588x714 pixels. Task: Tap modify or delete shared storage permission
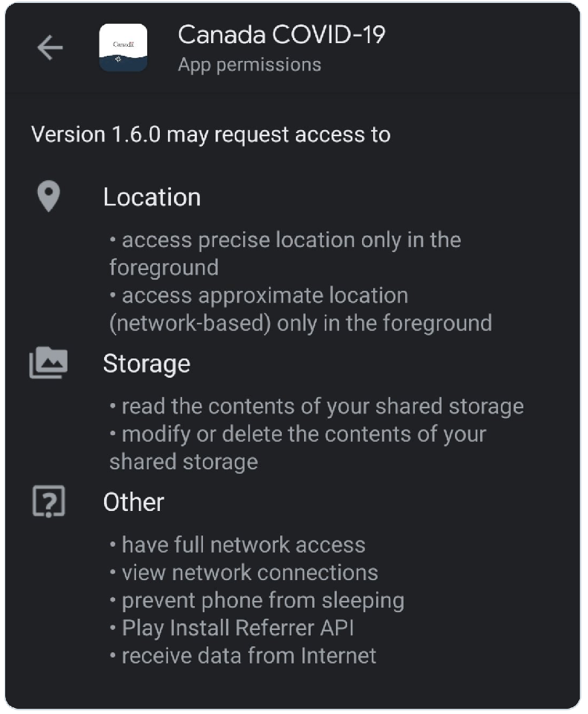click(297, 448)
